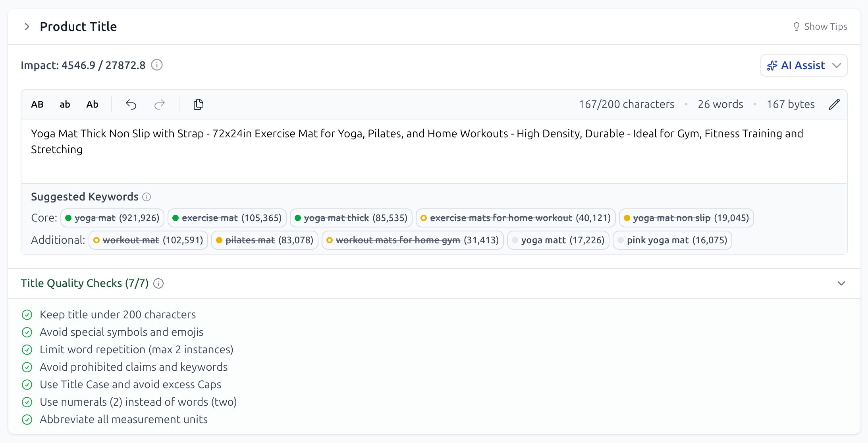Select the uppercase AB formatting icon
The width and height of the screenshot is (868, 443).
tap(37, 104)
